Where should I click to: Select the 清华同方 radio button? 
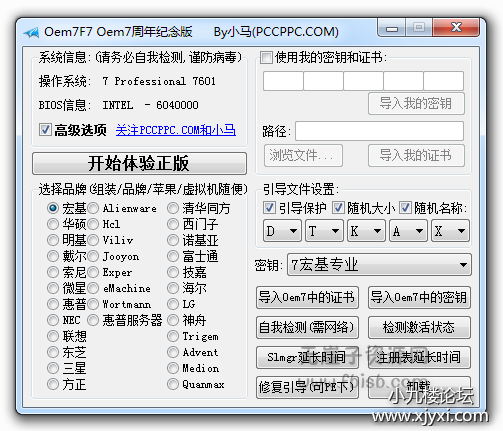pos(173,208)
